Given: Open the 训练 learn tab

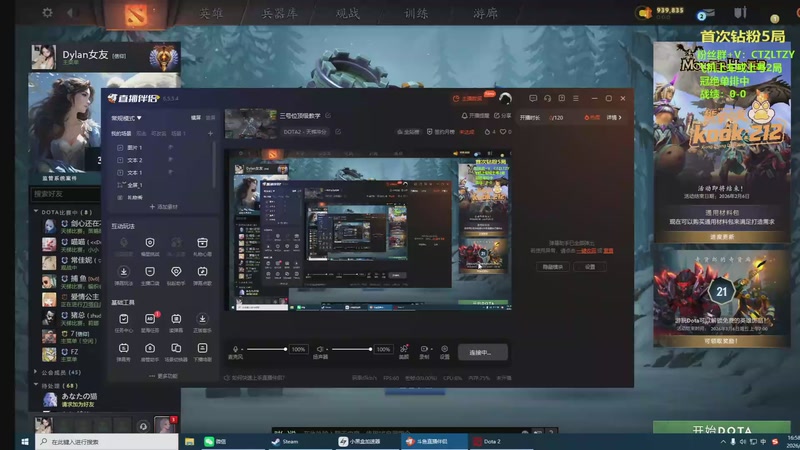Looking at the screenshot, I should [416, 13].
